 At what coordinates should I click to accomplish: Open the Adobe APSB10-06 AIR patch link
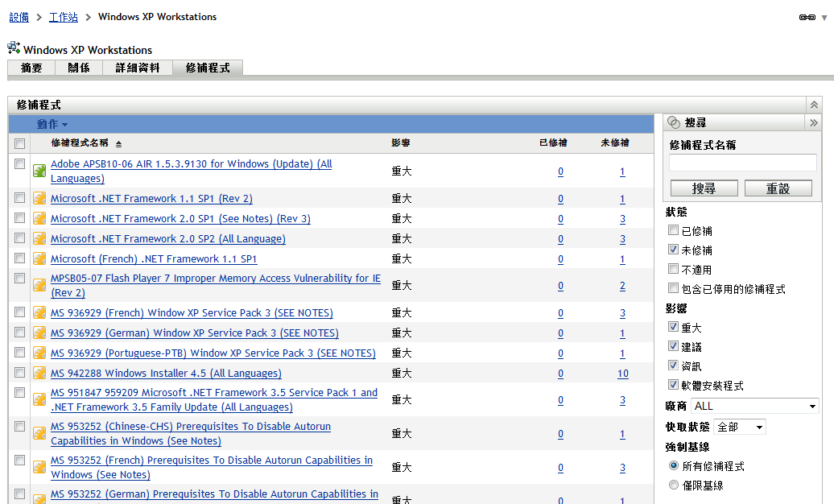tap(191, 171)
